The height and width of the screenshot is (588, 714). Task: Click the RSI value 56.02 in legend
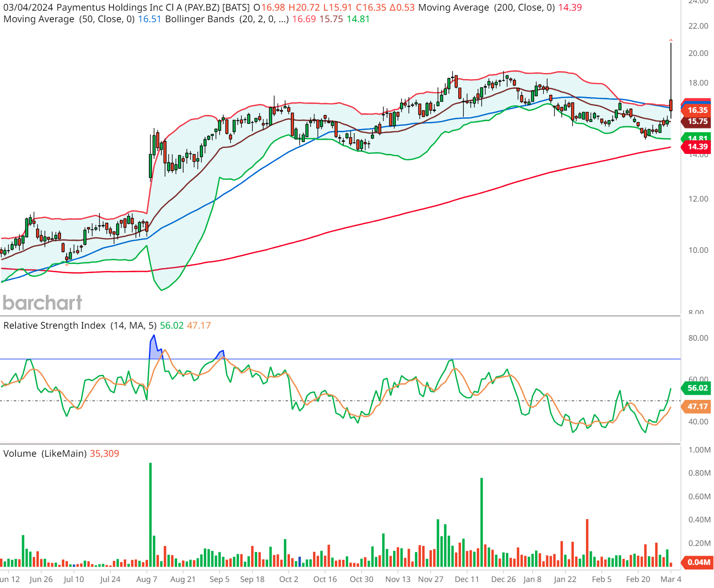point(172,325)
